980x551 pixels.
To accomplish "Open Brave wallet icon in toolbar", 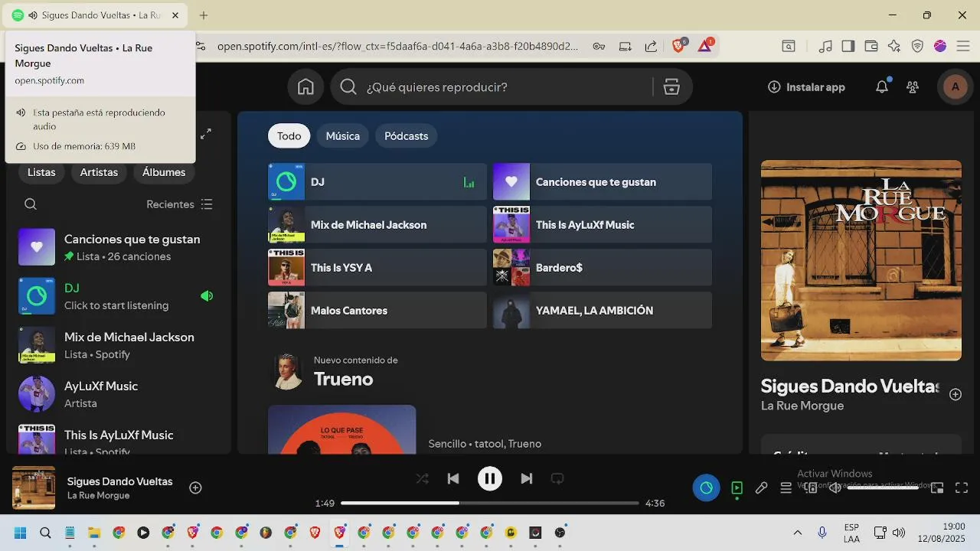I will point(871,46).
